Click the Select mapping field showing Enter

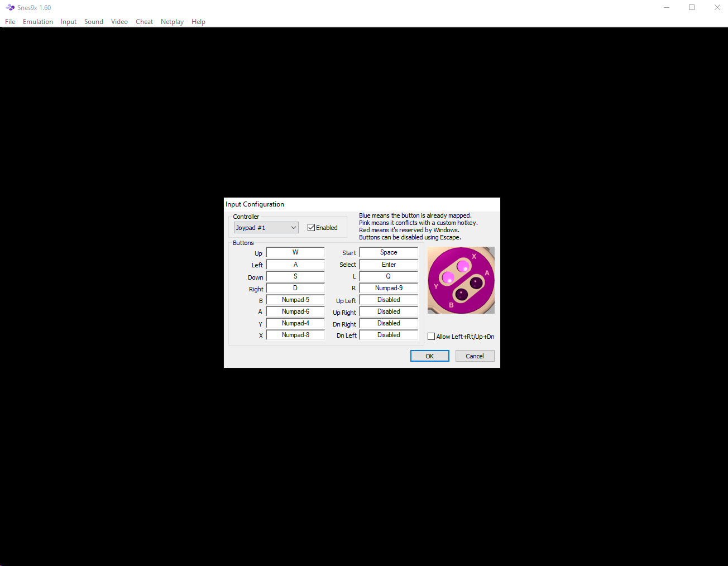coord(389,265)
